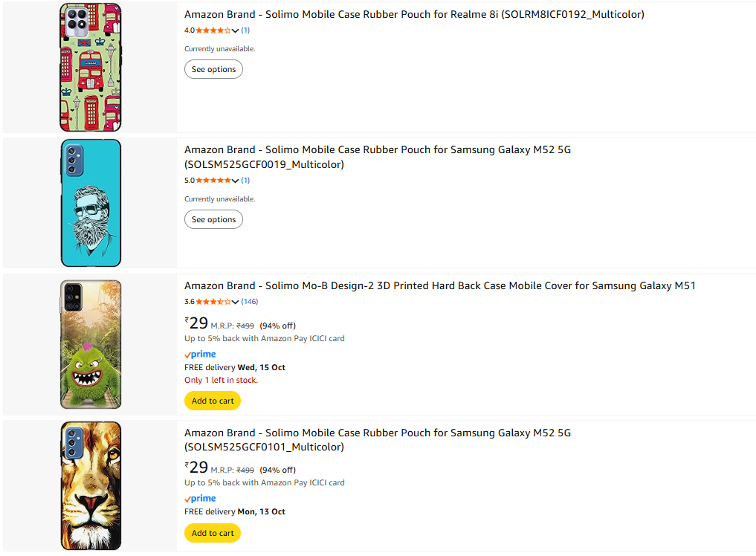
Task: Click the Prime logo on the Galaxy M51 listing
Action: tap(200, 355)
